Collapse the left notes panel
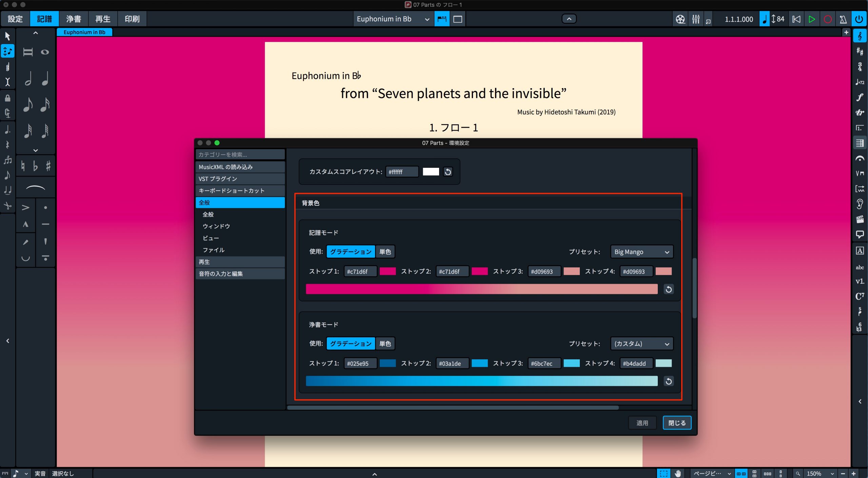 7,341
